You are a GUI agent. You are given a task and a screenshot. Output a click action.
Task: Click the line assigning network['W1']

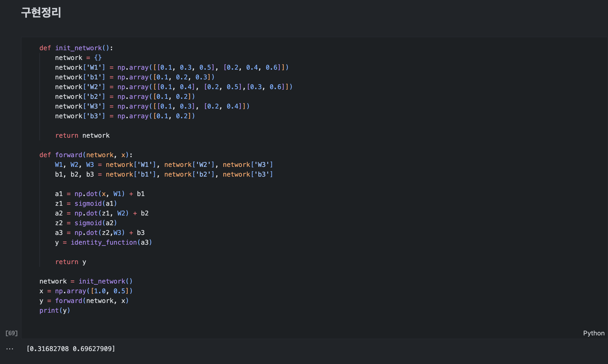pos(172,68)
